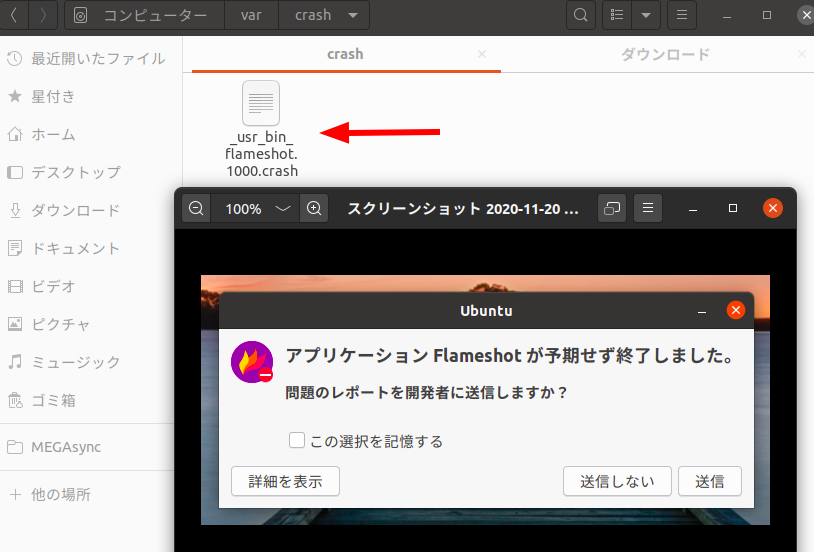Open ドキュメント in sidebar
This screenshot has height=552, width=814.
[x=87, y=248]
